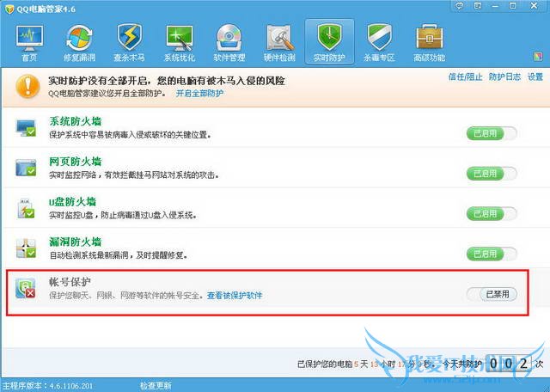Viewport: 550px width, 392px height.
Task: Enable 帐号保护 已禁用 switch
Action: (x=492, y=294)
